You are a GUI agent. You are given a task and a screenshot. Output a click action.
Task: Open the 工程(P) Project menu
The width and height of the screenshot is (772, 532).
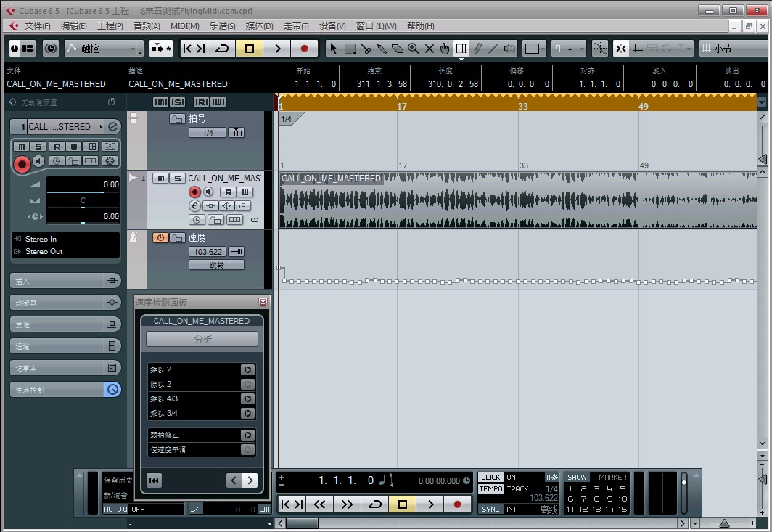click(110, 25)
